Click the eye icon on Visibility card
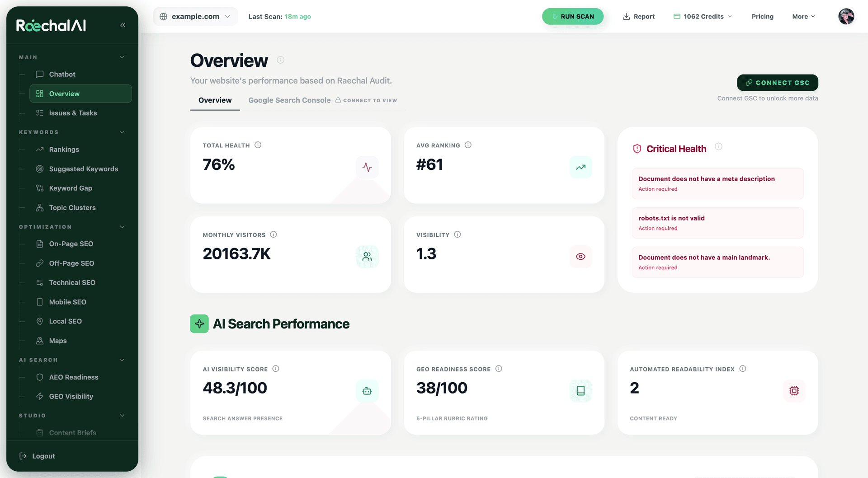The image size is (868, 478). tap(580, 257)
